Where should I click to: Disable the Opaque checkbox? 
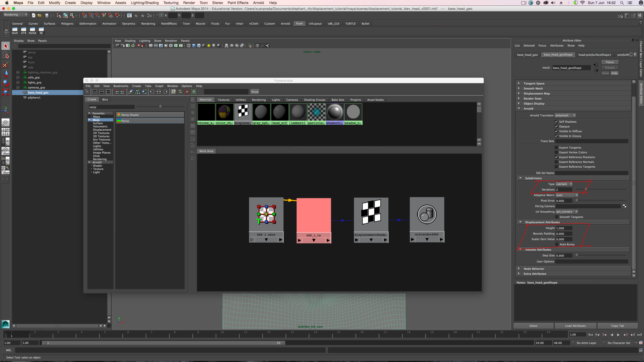556,126
